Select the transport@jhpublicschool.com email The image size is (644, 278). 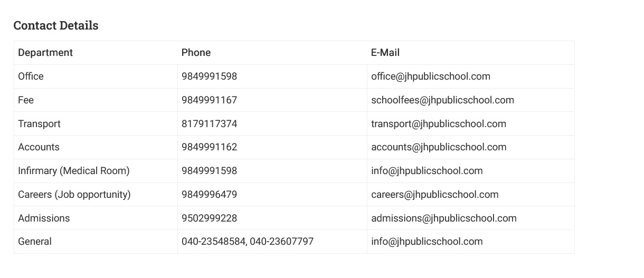(x=439, y=124)
